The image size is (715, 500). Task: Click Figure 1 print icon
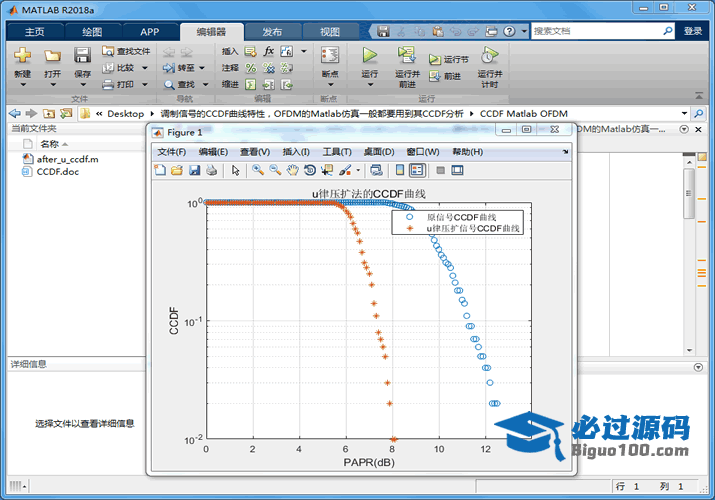pos(211,170)
